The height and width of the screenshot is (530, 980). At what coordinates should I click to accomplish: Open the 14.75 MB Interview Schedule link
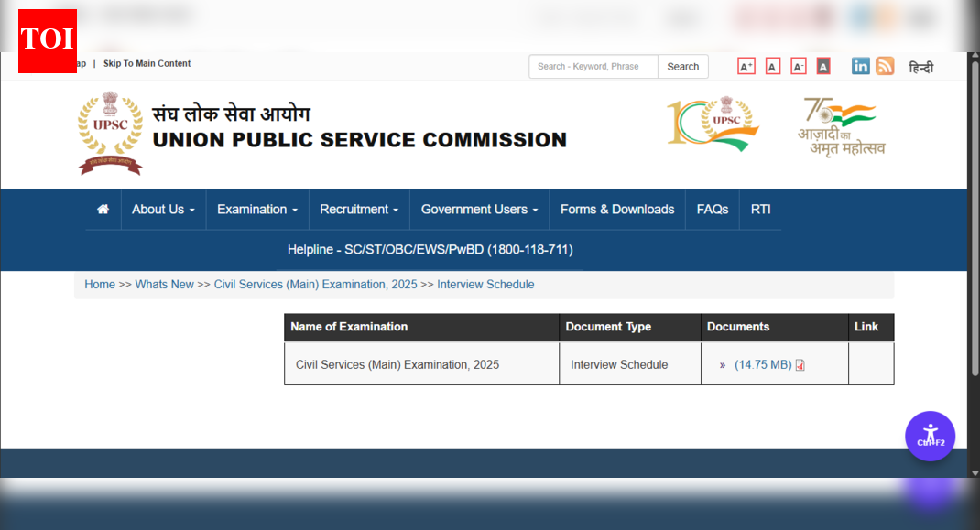pyautogui.click(x=763, y=364)
